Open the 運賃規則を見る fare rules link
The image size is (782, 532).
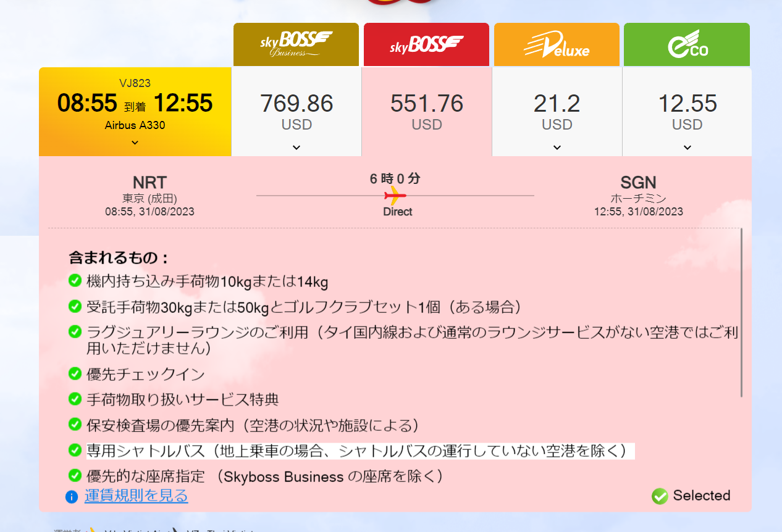point(137,496)
